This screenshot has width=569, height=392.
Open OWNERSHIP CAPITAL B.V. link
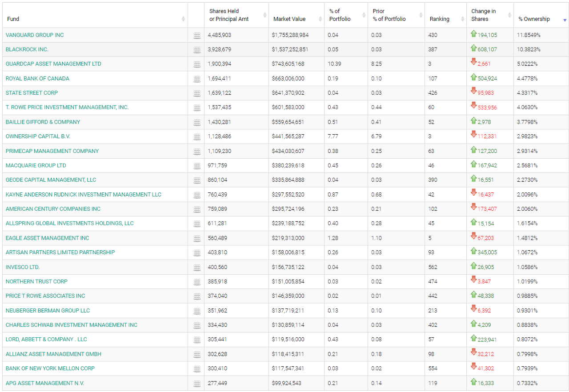pyautogui.click(x=38, y=136)
